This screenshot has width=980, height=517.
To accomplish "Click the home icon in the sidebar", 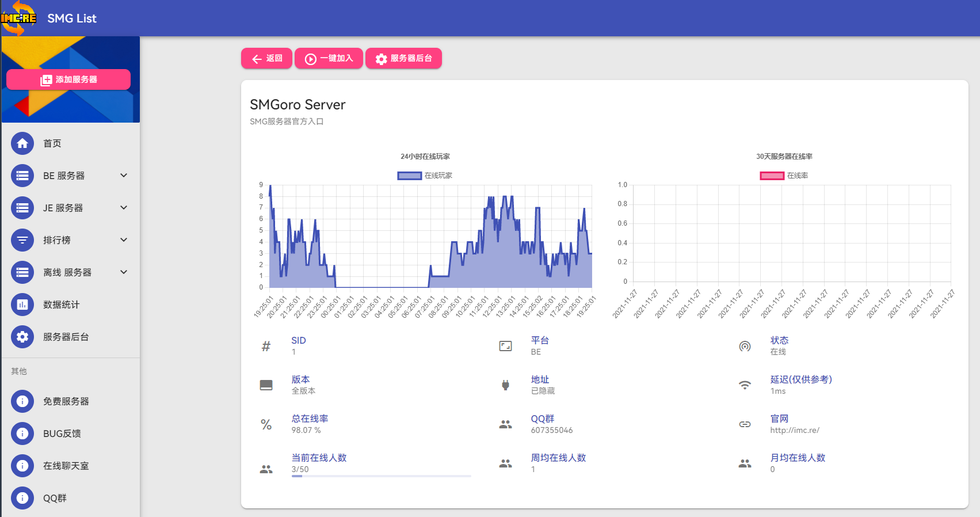I will (22, 143).
